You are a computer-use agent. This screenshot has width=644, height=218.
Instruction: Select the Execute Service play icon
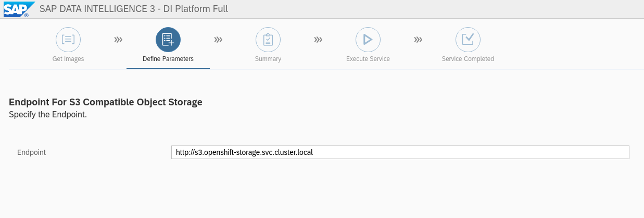pos(368,39)
